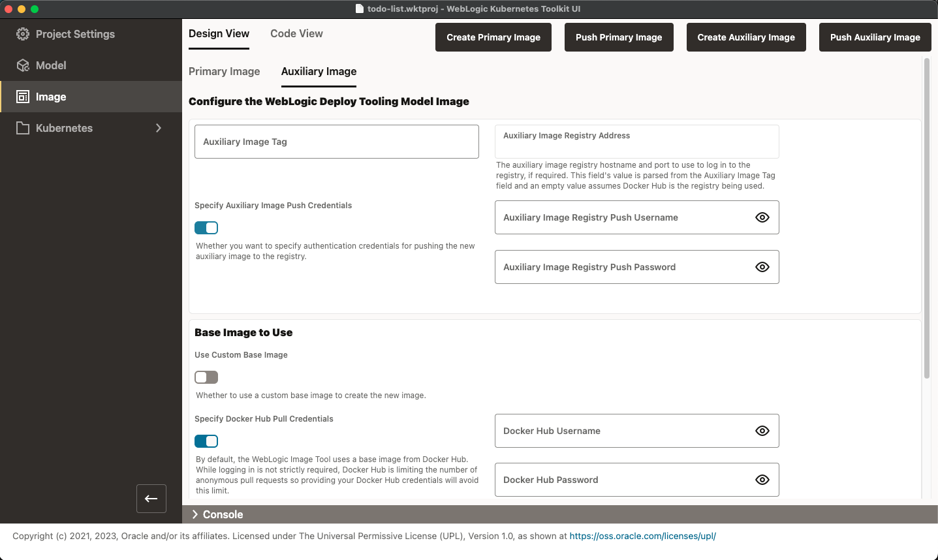Select the Image item in the sidebar
The image size is (938, 560).
pyautogui.click(x=91, y=97)
